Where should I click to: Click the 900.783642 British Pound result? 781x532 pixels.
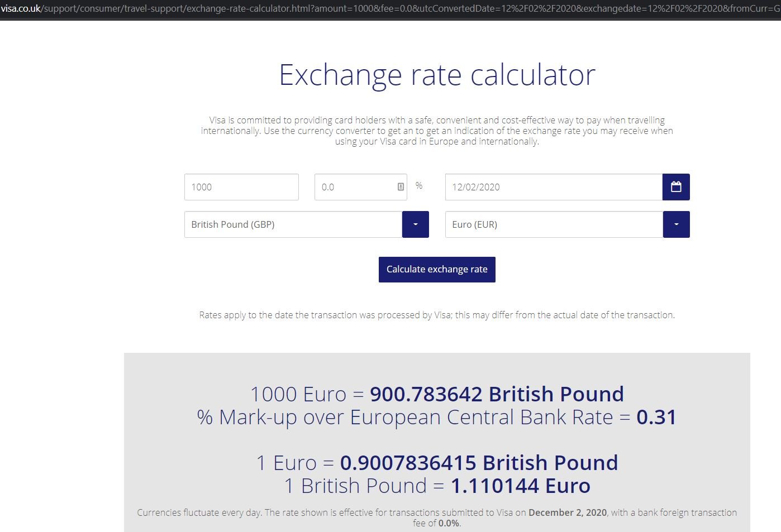click(497, 394)
